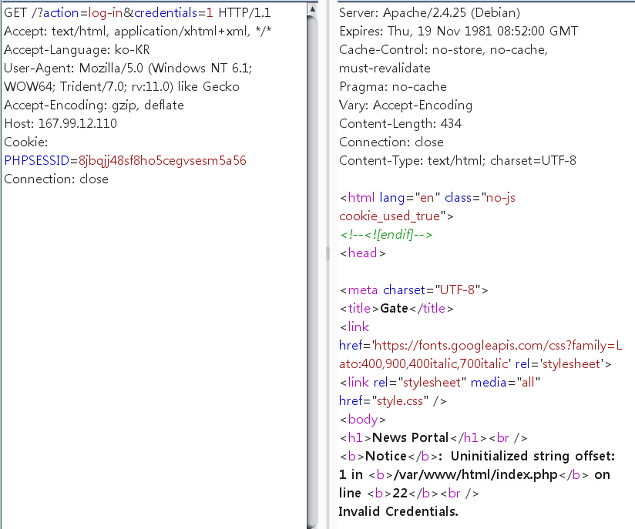Click the 'Host: 167.99.12.110' header
This screenshot has width=635, height=529.
coord(60,124)
